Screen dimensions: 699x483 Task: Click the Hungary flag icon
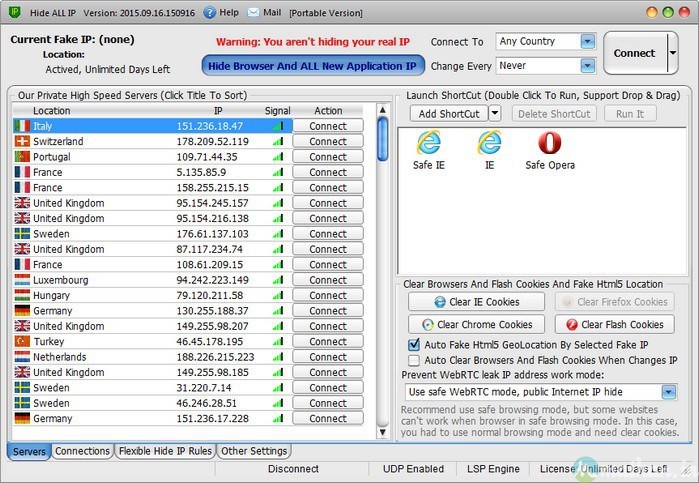point(22,295)
